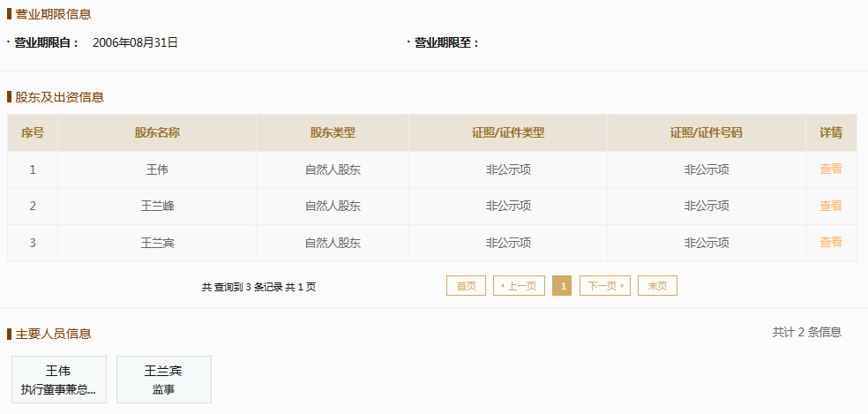Open 查看 details for shareholder 王兰峰

tap(830, 206)
